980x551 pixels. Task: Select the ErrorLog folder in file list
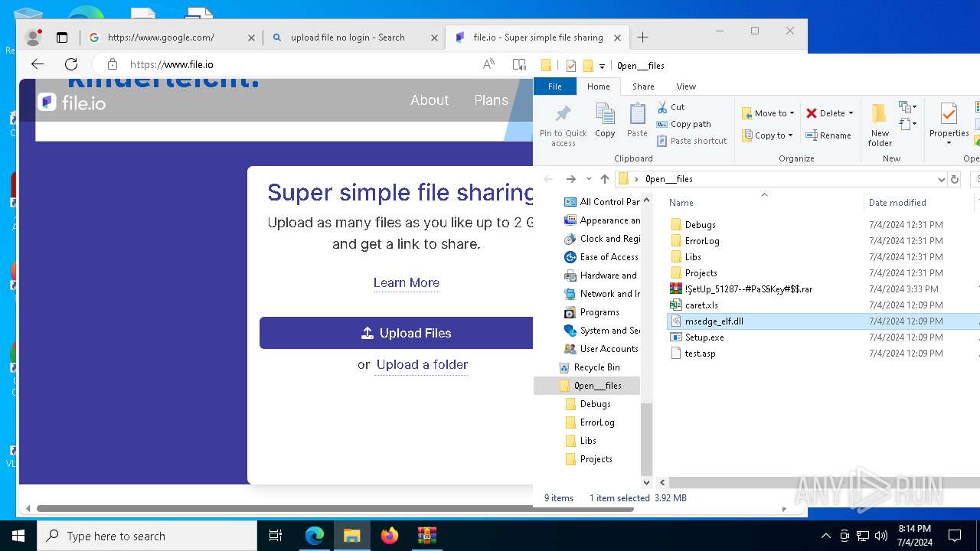click(x=702, y=241)
